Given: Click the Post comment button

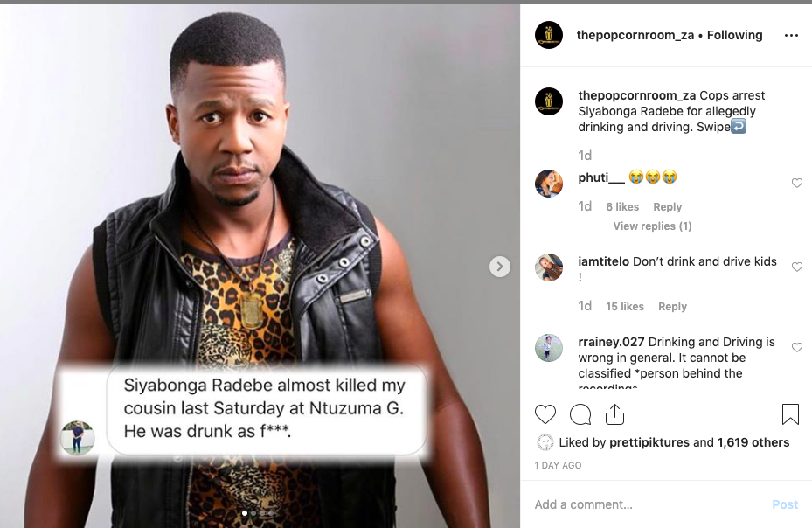Looking at the screenshot, I should pos(785,504).
